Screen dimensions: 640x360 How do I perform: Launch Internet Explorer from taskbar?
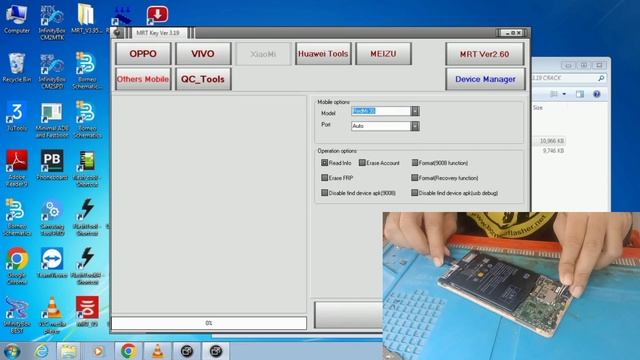41,351
